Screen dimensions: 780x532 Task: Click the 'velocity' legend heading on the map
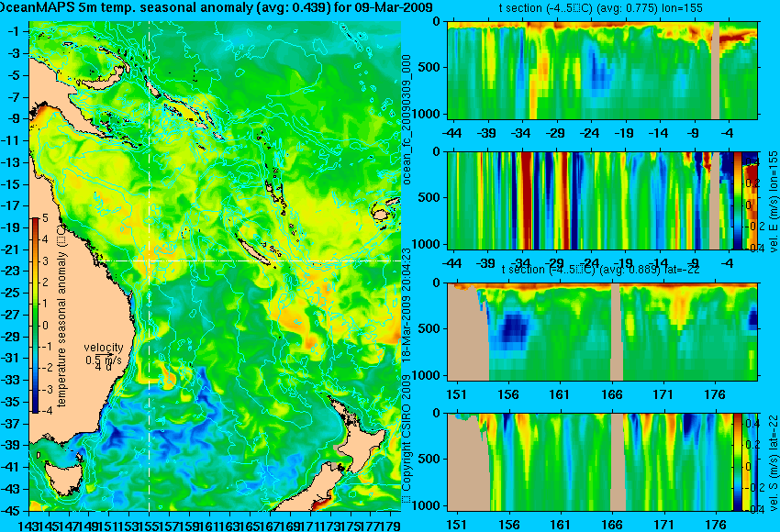(104, 348)
